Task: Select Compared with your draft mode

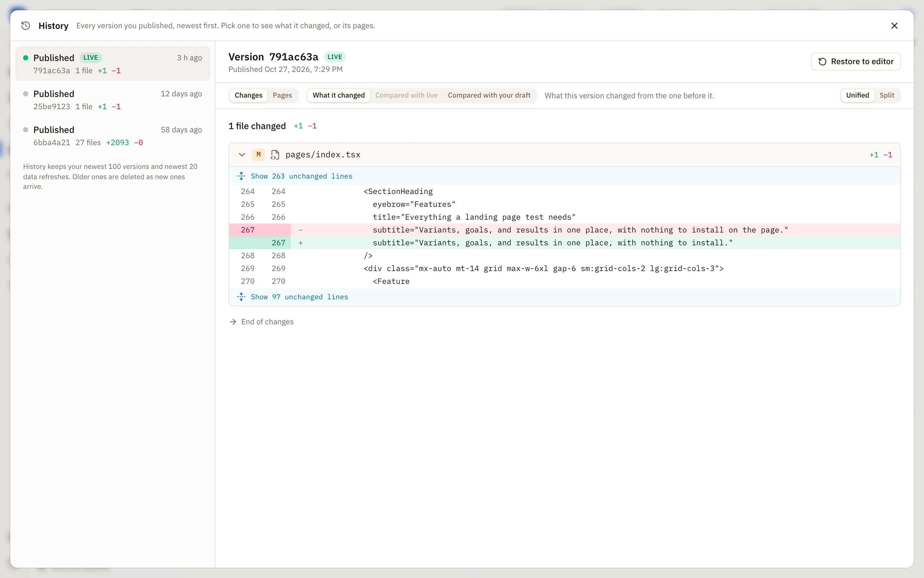Action: pyautogui.click(x=489, y=96)
